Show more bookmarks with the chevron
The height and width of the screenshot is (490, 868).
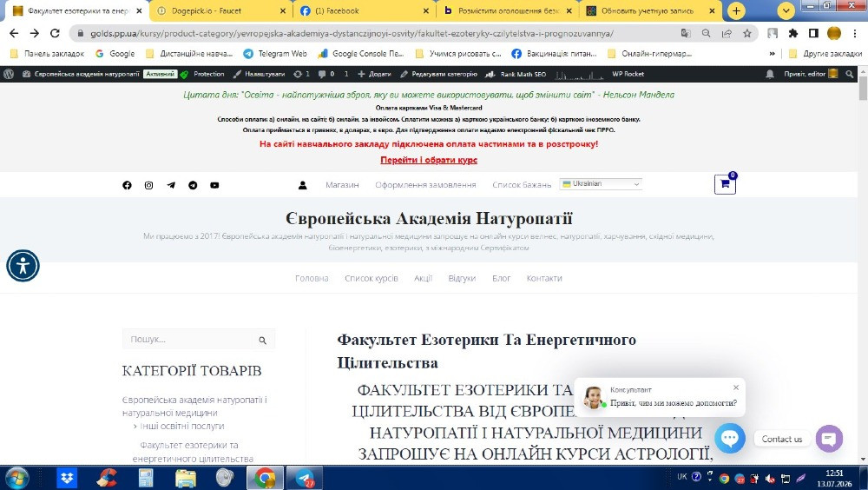point(772,54)
